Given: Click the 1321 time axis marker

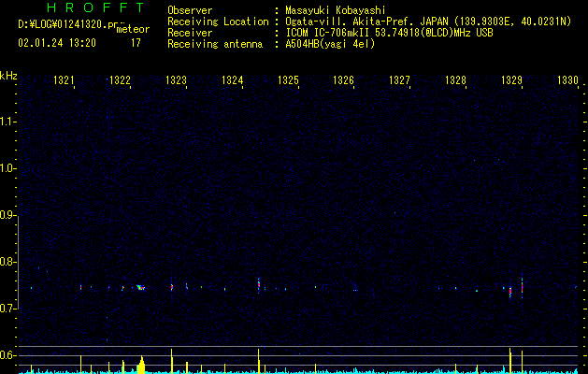Looking at the screenshot, I should coord(64,79).
